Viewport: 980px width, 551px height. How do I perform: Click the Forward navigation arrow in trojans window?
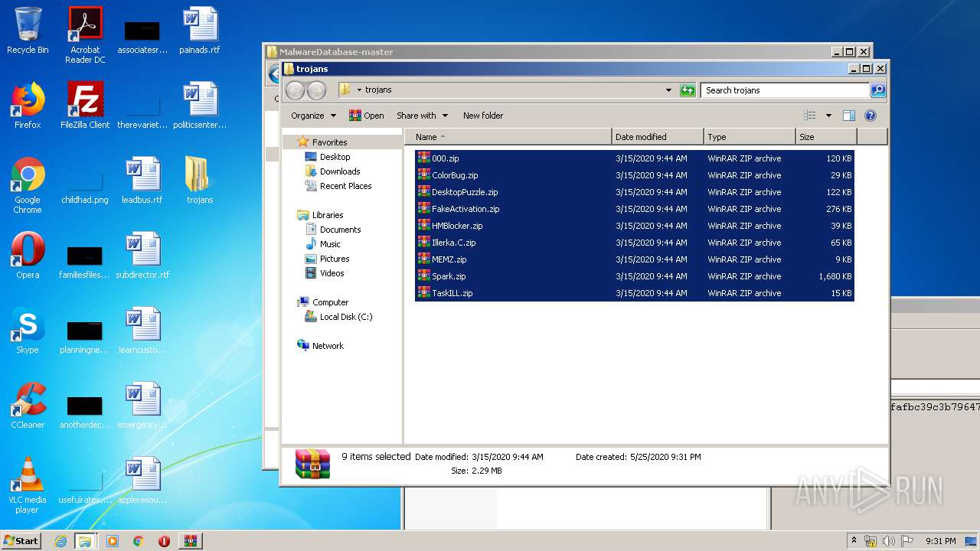(x=316, y=90)
